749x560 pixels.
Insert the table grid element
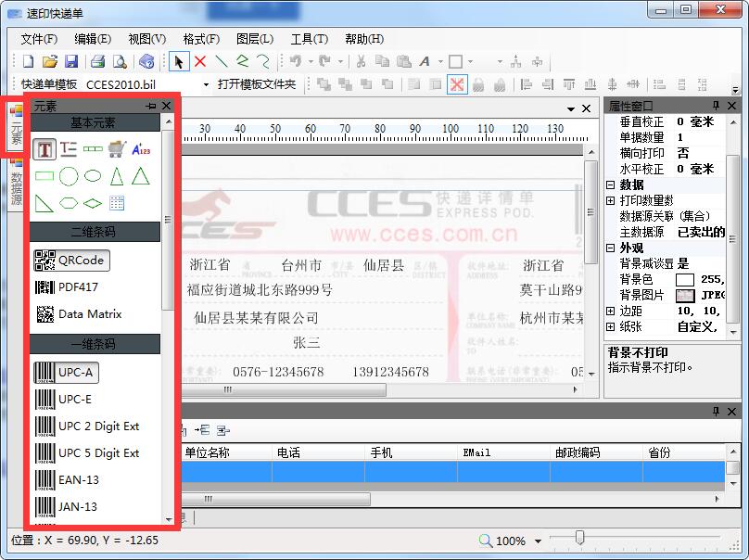pyautogui.click(x=117, y=203)
